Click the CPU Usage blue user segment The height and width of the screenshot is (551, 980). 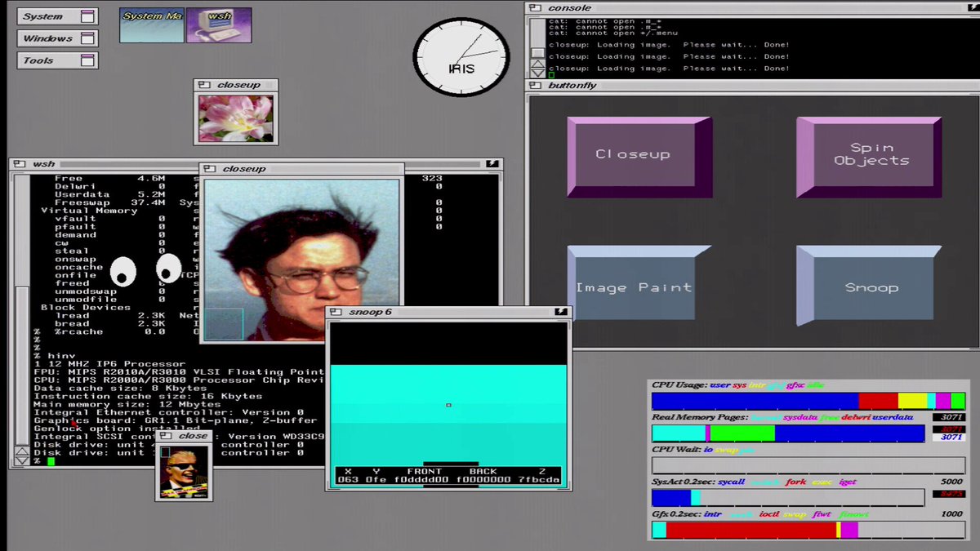pos(755,401)
